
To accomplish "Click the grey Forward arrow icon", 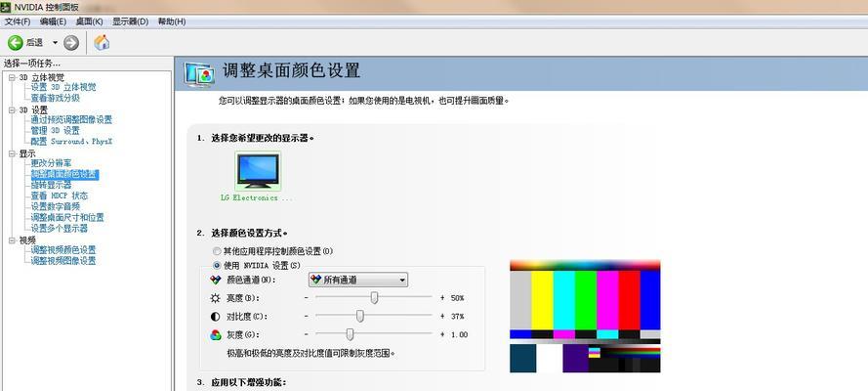I will click(71, 43).
